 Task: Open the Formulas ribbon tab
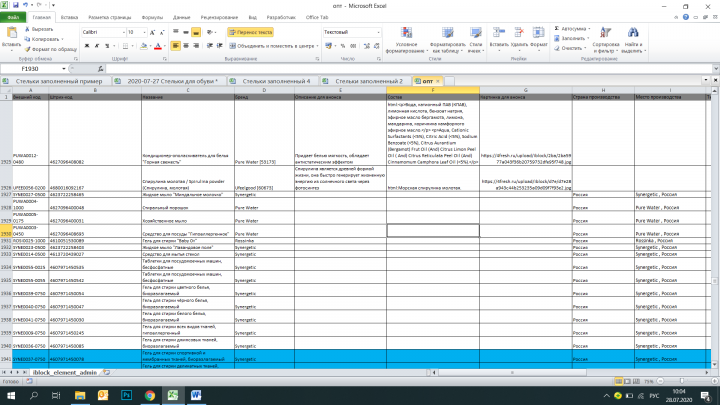[152, 17]
